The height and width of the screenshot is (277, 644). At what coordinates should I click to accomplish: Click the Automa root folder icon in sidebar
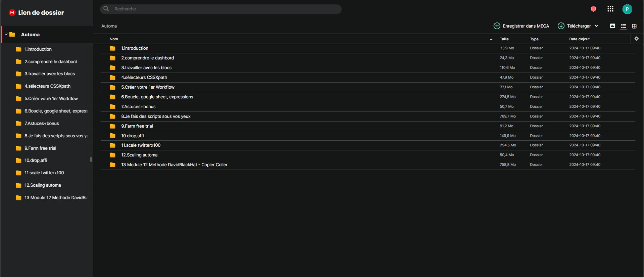tap(12, 35)
